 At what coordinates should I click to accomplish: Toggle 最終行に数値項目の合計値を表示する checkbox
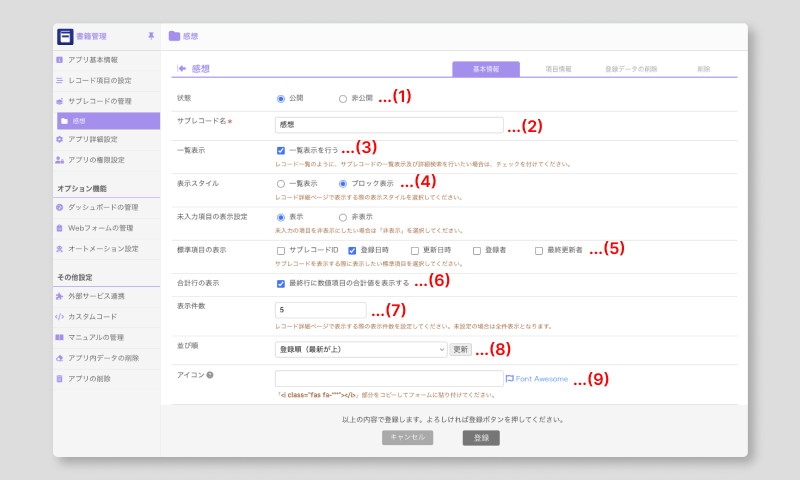tap(281, 284)
